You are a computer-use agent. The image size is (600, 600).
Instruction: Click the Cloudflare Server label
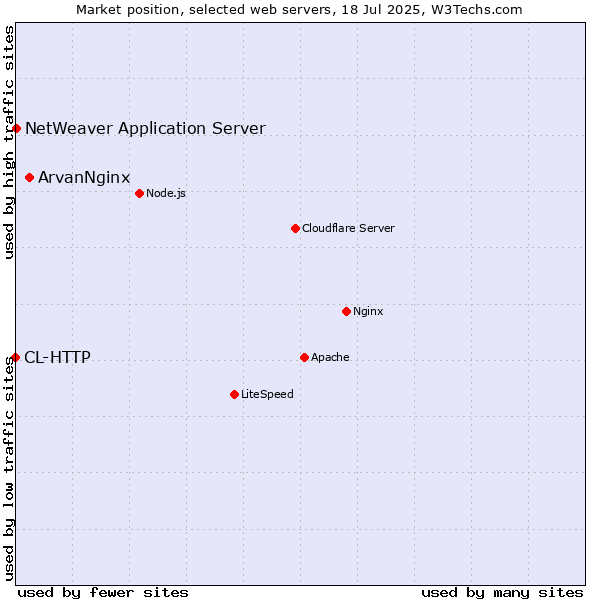[348, 228]
